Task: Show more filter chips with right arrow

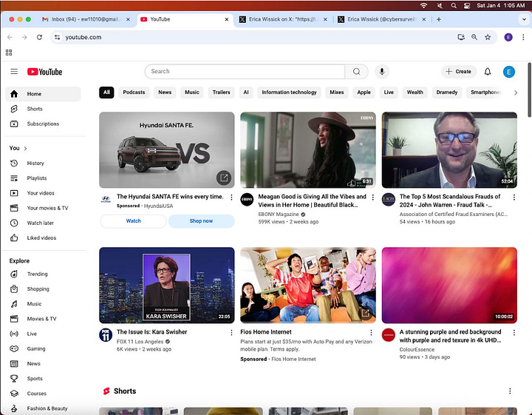Action: [x=516, y=92]
